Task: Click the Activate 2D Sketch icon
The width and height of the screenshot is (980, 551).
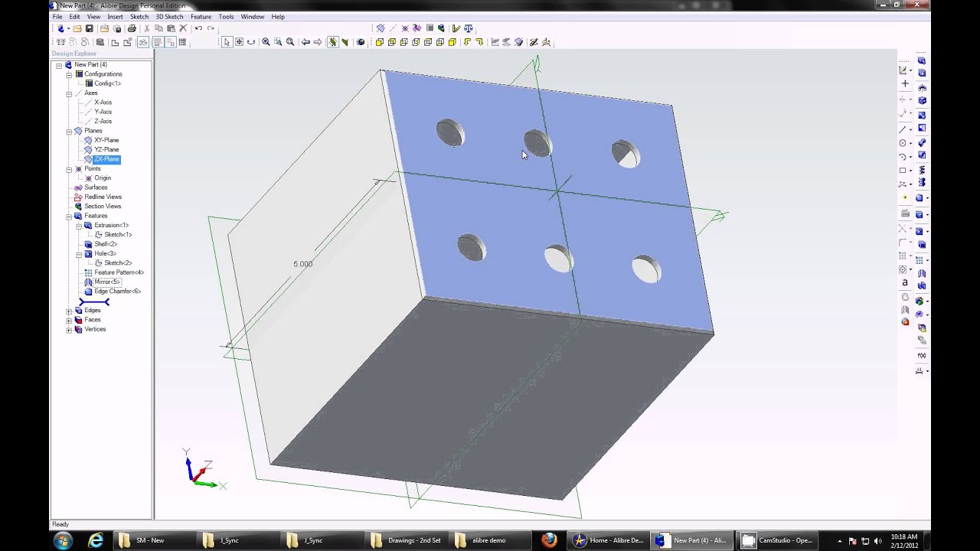Action: [903, 70]
